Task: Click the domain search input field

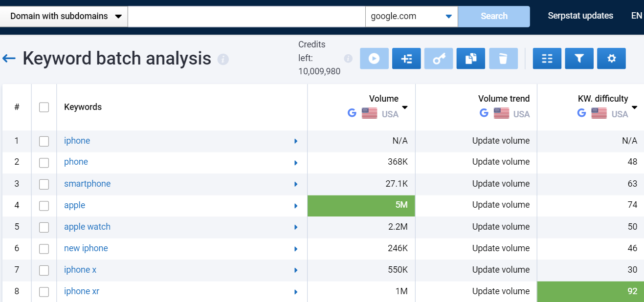Action: coord(246,16)
